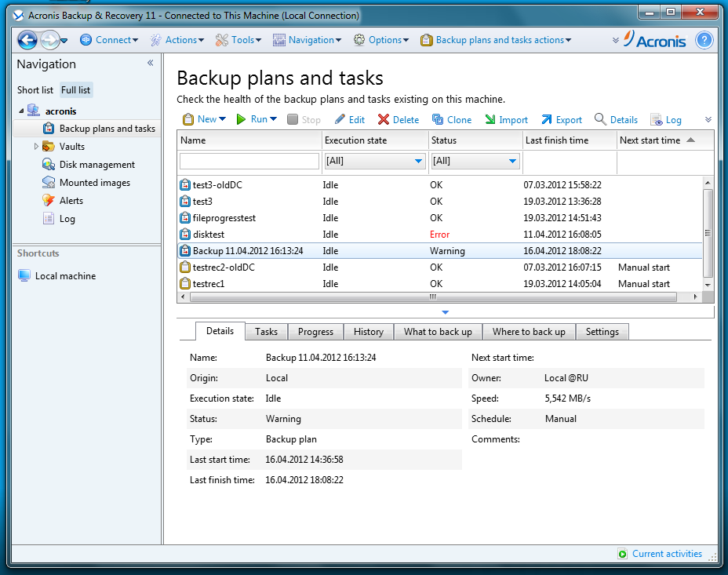Image resolution: width=728 pixels, height=575 pixels.
Task: Switch to the History tab
Action: point(369,332)
